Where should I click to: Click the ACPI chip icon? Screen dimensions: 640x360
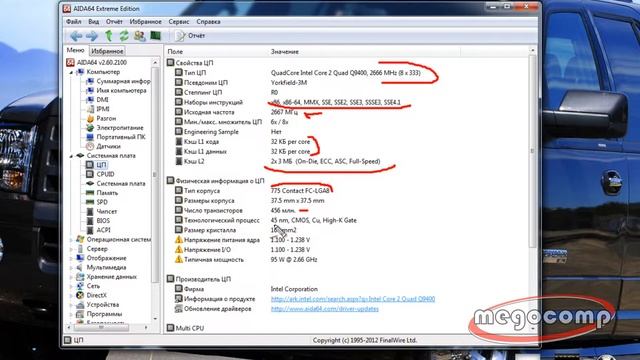pos(90,230)
